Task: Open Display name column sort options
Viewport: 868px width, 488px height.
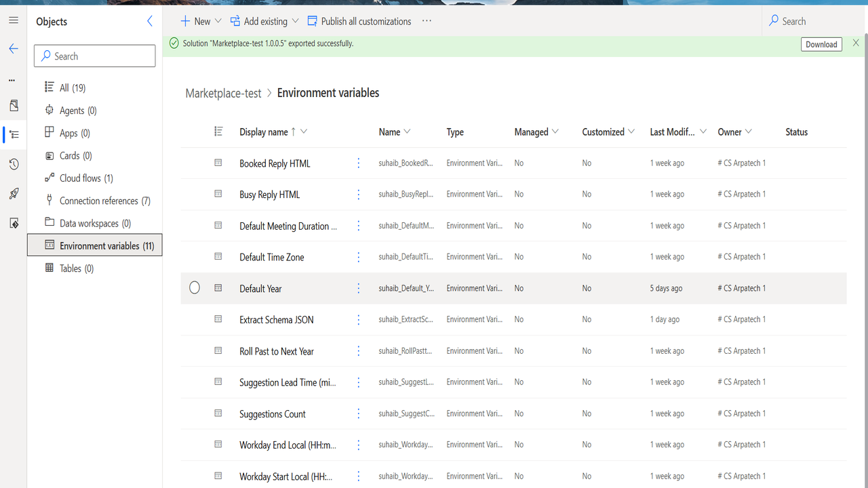Action: tap(304, 131)
